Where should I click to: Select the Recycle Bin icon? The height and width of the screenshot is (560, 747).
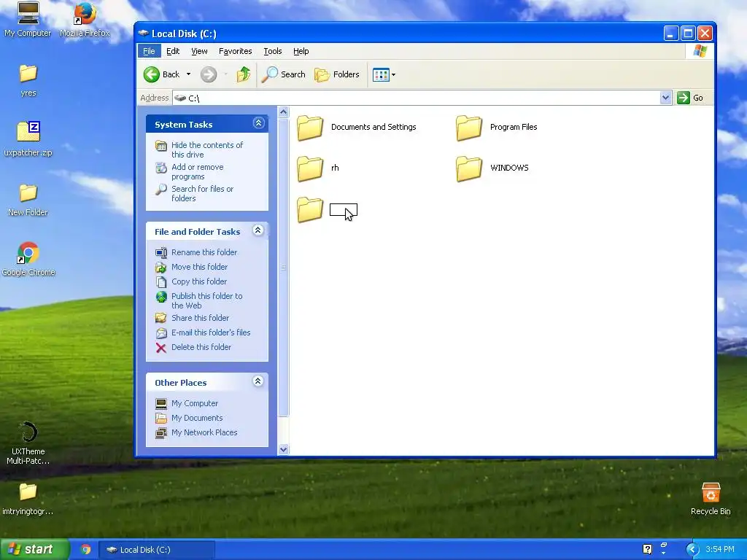coord(711,499)
